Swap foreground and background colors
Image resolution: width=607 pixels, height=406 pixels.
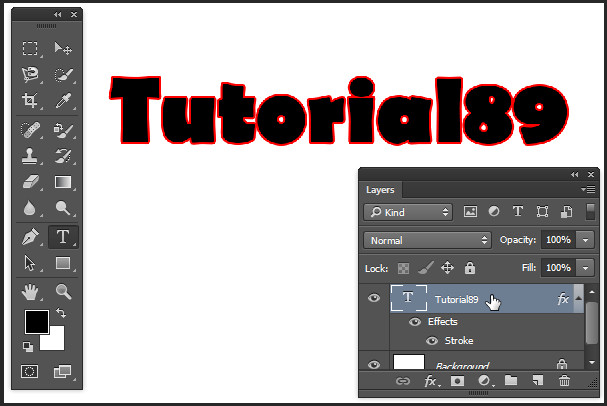(61, 312)
